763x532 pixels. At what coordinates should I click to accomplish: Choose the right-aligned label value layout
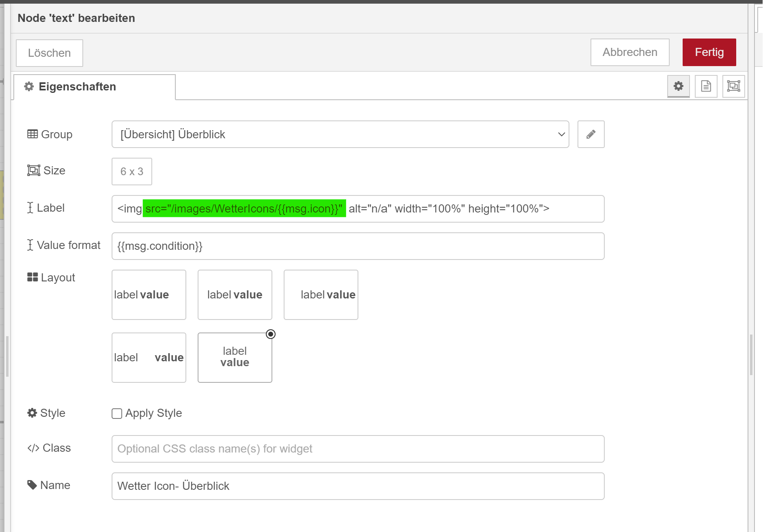tap(321, 295)
